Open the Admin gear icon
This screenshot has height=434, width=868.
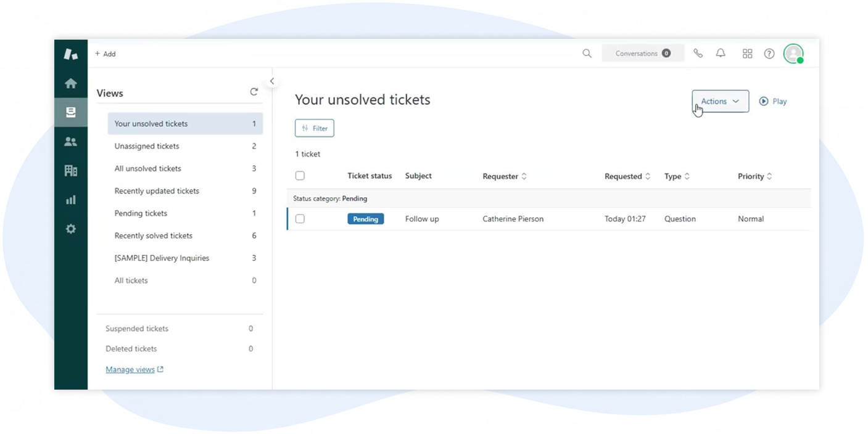click(x=71, y=229)
